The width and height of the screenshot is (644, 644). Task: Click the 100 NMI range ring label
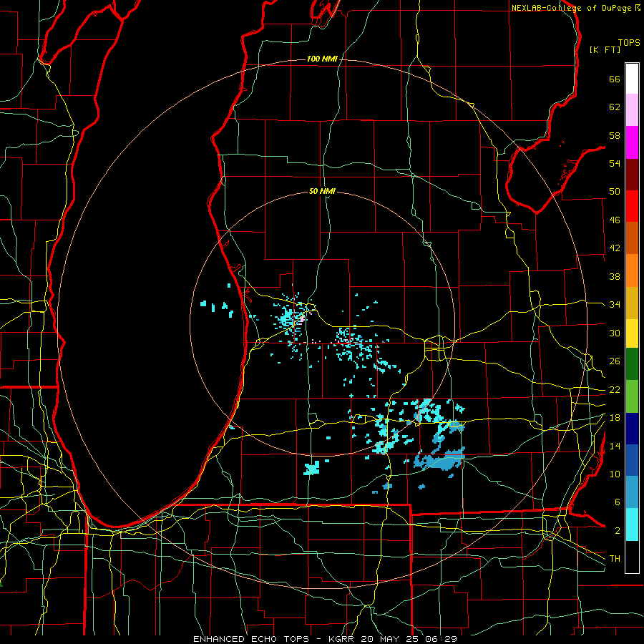click(x=322, y=59)
